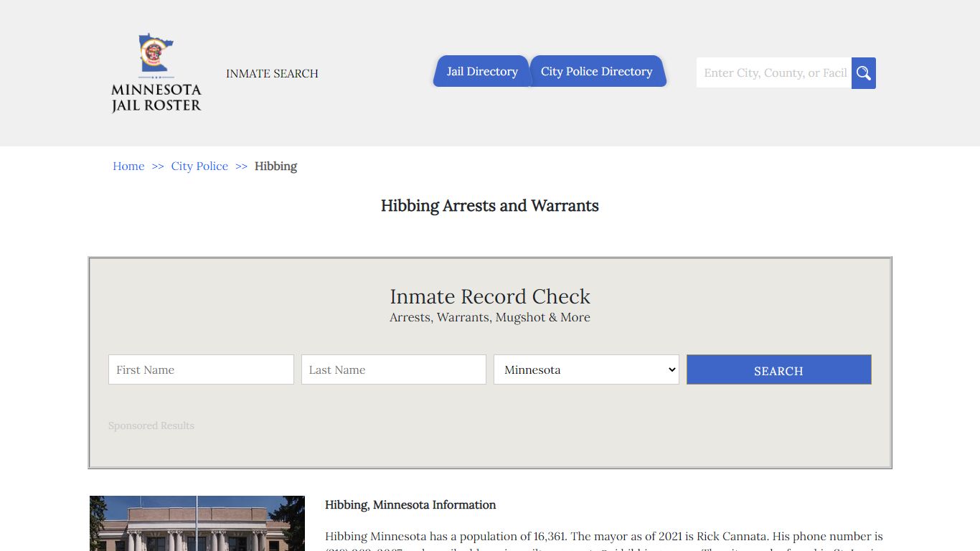The image size is (980, 551).
Task: Click the Sponsored Results label
Action: pyautogui.click(x=151, y=425)
